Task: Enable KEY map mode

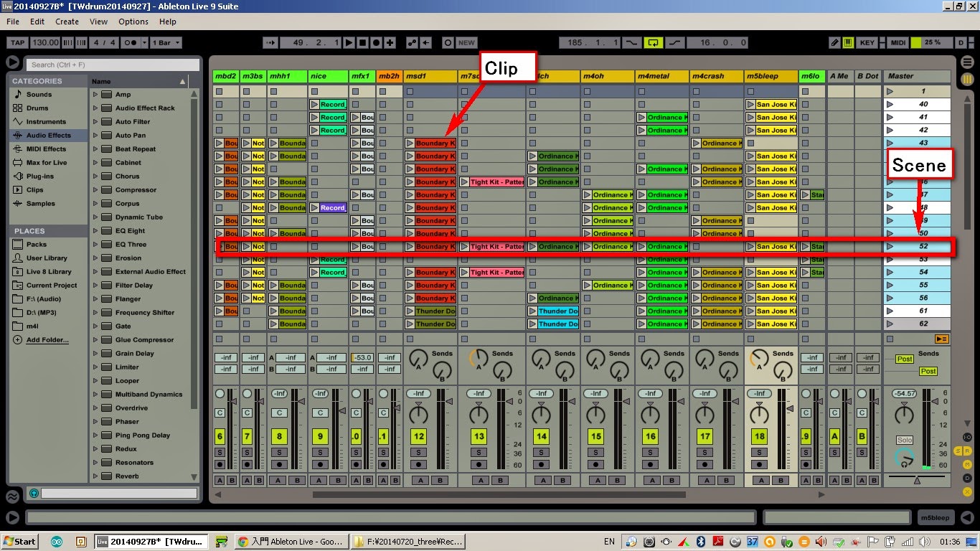Action: [867, 42]
